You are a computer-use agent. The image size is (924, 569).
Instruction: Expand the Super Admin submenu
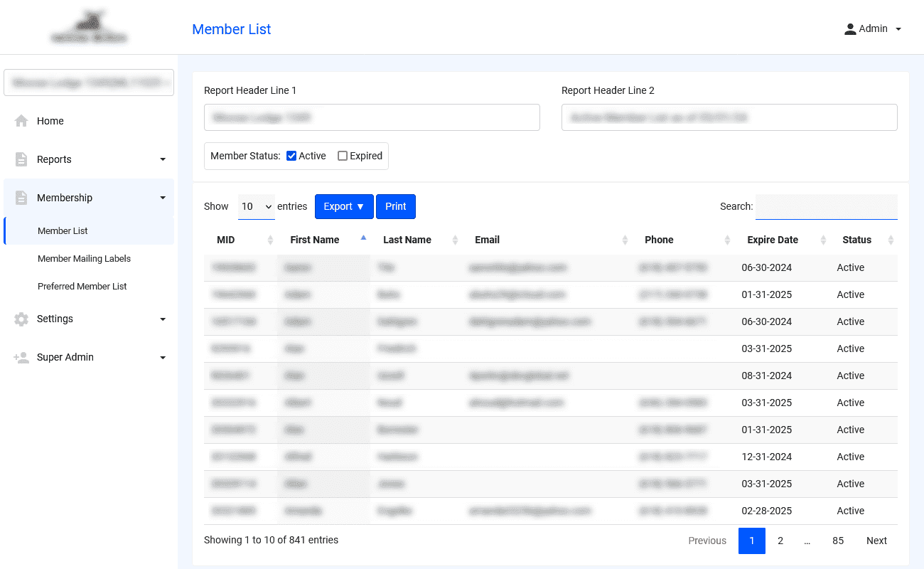point(163,357)
